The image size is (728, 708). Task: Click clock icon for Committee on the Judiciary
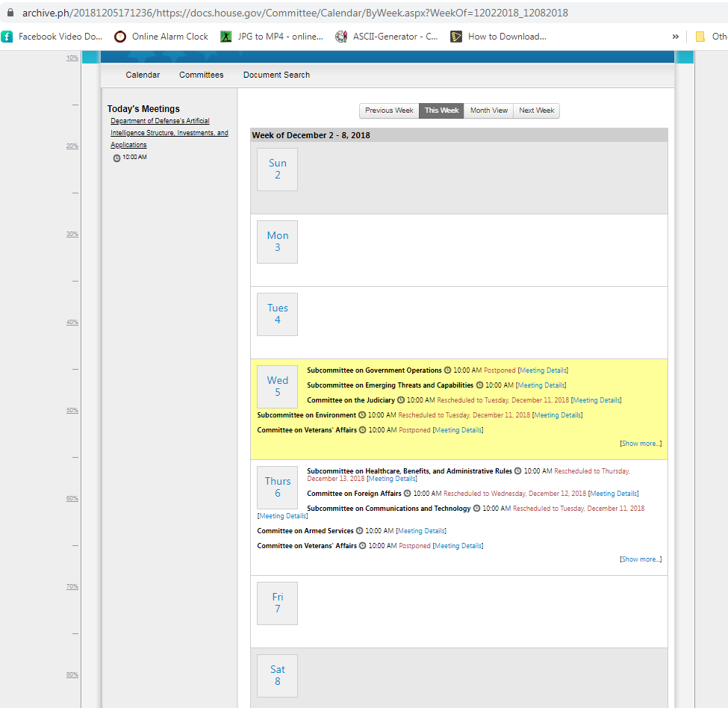401,400
